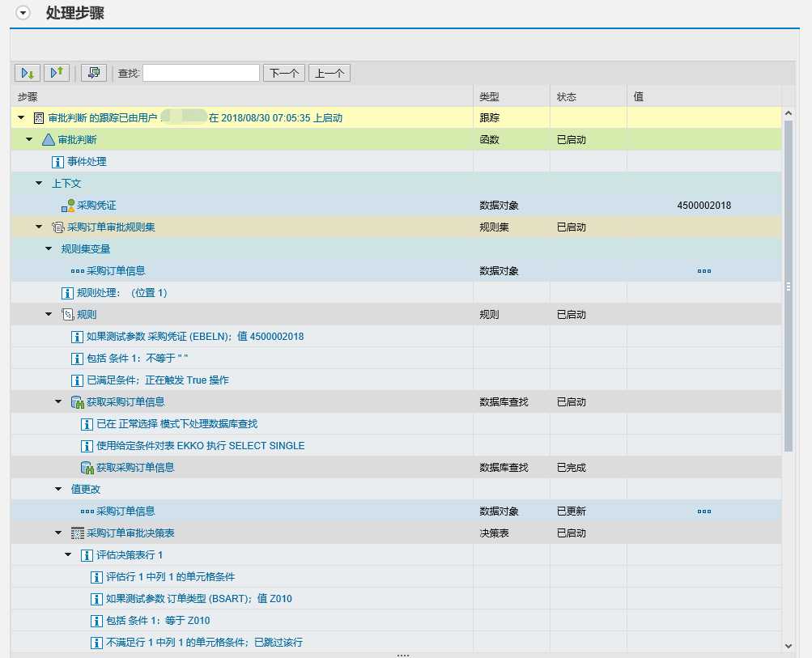Click the value dots in 规则集变量 采购订单信息 row
Image resolution: width=812 pixels, height=658 pixels.
click(704, 271)
